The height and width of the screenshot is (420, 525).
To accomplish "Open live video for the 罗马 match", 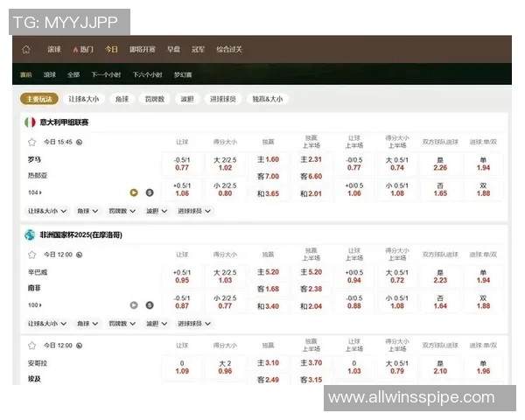I will pyautogui.click(x=134, y=192).
